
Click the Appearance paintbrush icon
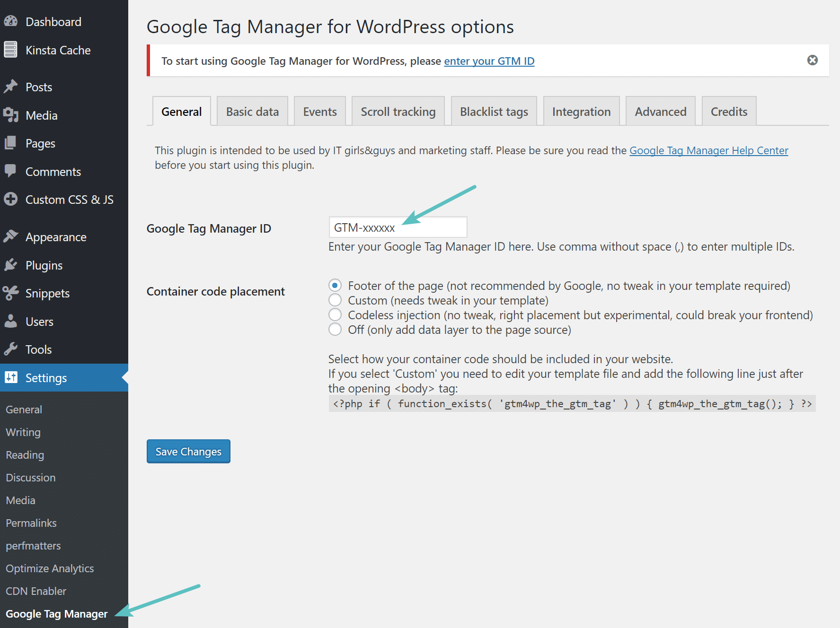[x=10, y=236]
